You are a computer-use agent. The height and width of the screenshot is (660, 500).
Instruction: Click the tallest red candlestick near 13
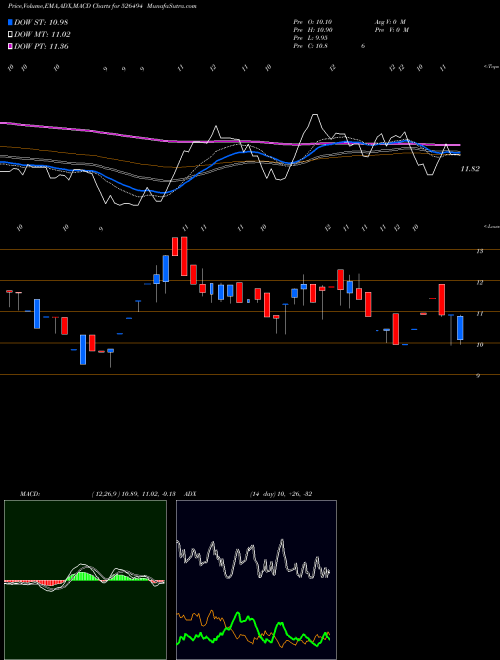click(x=184, y=256)
